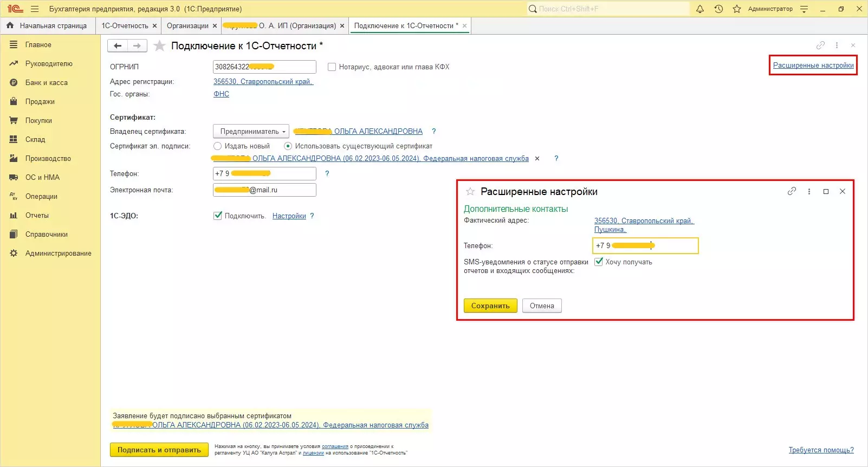This screenshot has width=868, height=467.
Task: Copy link to the connection form
Action: click(820, 46)
